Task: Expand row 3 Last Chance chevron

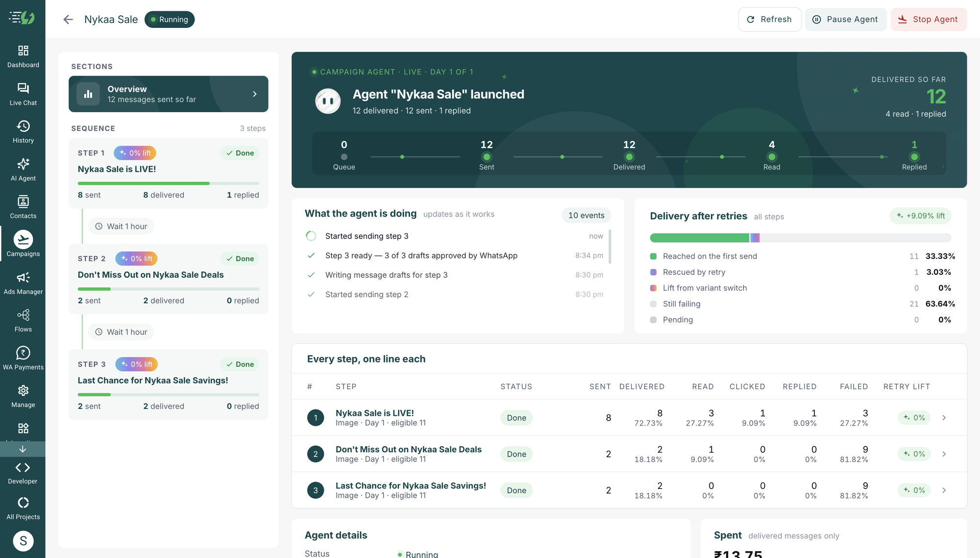Action: (x=944, y=490)
